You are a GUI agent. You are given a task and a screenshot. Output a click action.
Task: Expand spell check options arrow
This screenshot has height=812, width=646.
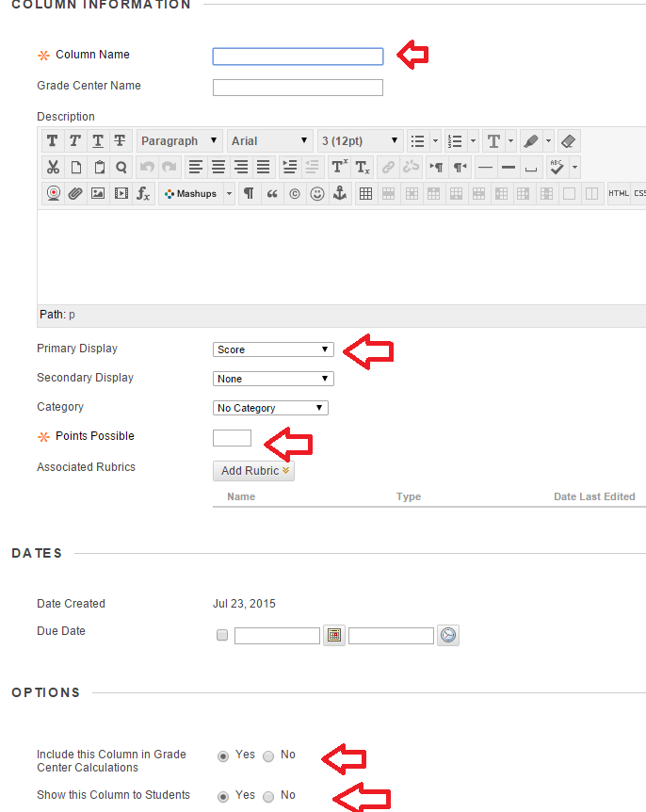pyautogui.click(x=574, y=168)
